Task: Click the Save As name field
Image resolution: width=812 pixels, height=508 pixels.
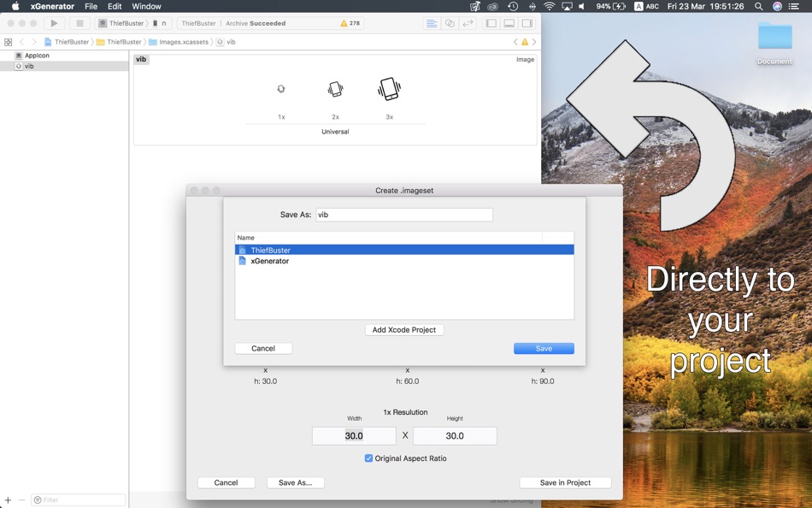Action: pos(404,215)
